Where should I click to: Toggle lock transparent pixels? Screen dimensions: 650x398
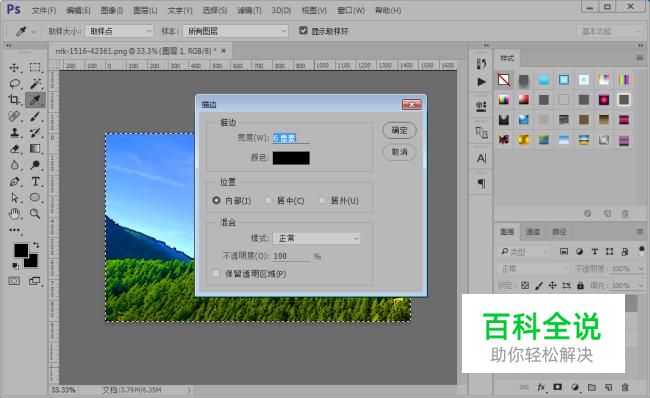[525, 285]
